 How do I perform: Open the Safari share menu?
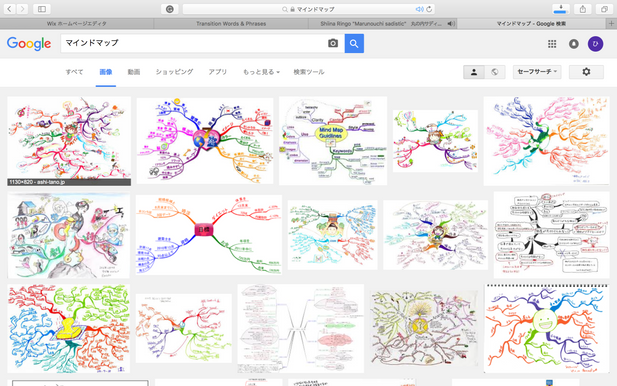click(x=583, y=9)
